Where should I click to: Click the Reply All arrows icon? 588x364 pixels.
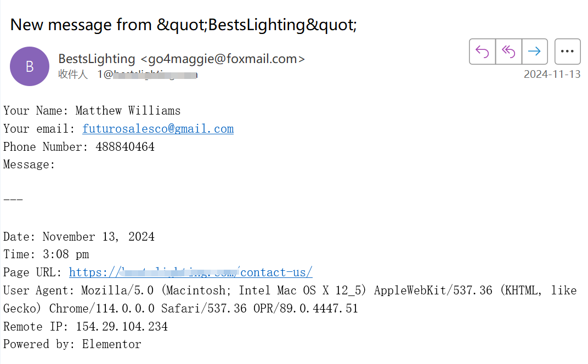(x=508, y=52)
